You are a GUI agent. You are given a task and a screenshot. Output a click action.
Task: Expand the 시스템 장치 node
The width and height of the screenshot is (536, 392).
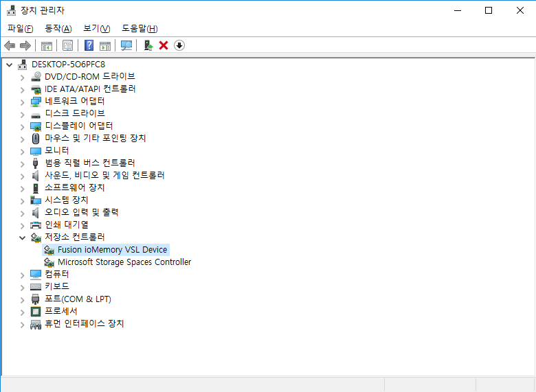(23, 200)
